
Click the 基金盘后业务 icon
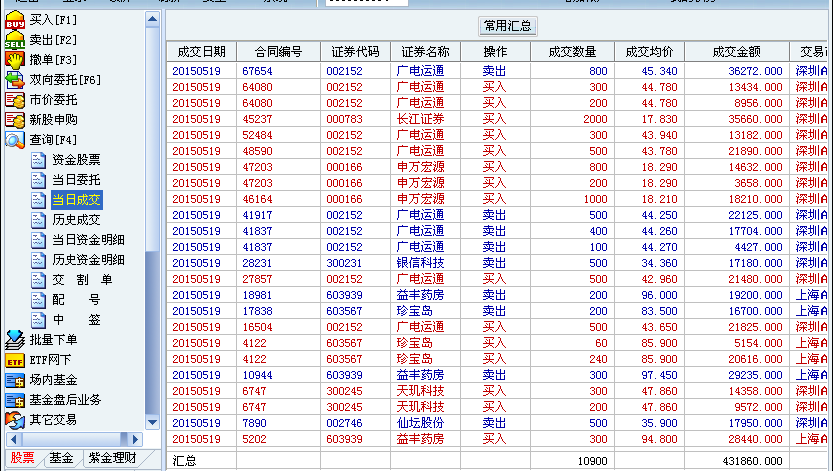tap(14, 400)
